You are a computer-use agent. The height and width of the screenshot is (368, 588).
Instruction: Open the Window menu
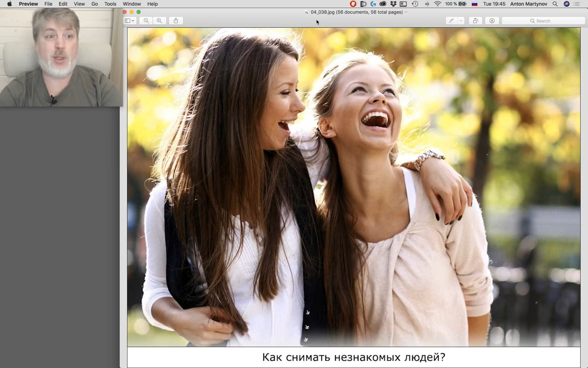click(132, 4)
